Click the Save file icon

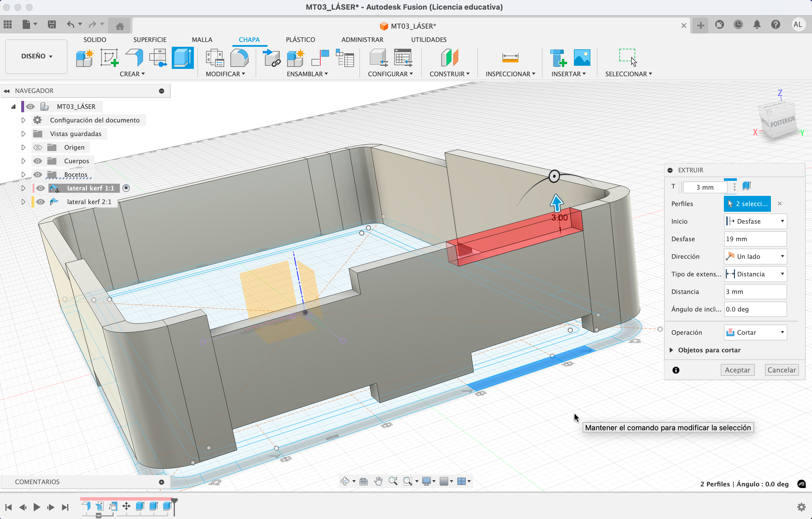(52, 25)
